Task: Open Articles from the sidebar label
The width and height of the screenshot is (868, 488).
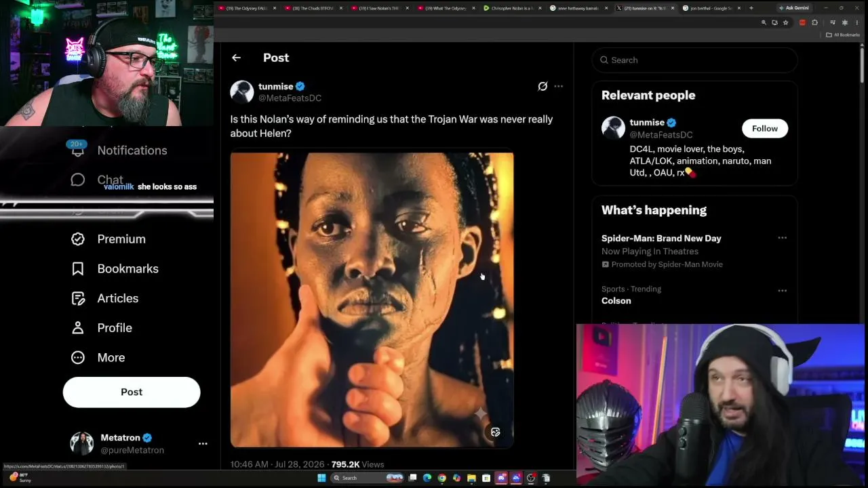Action: click(118, 298)
